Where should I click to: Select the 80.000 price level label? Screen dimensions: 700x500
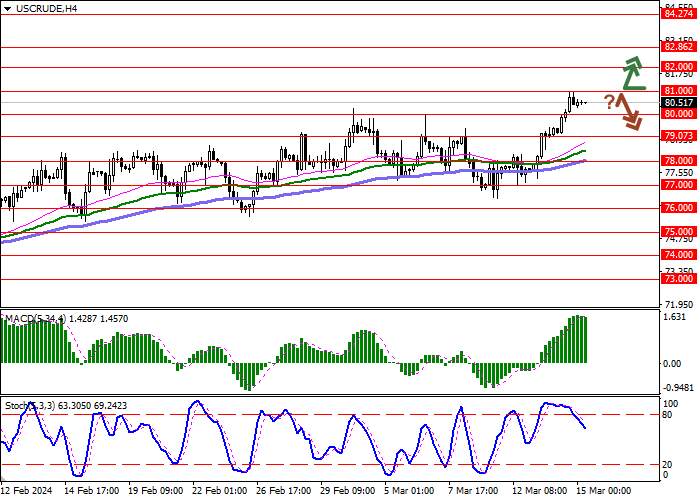679,114
